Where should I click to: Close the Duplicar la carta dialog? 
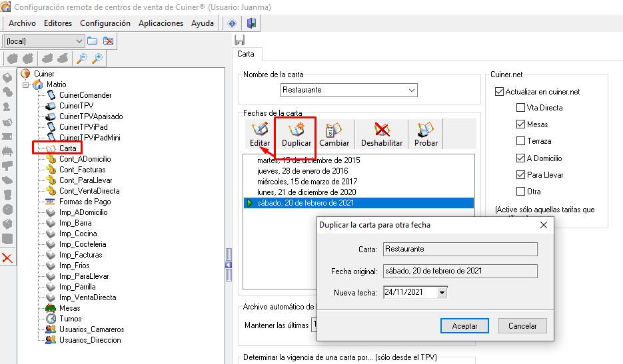pos(544,225)
